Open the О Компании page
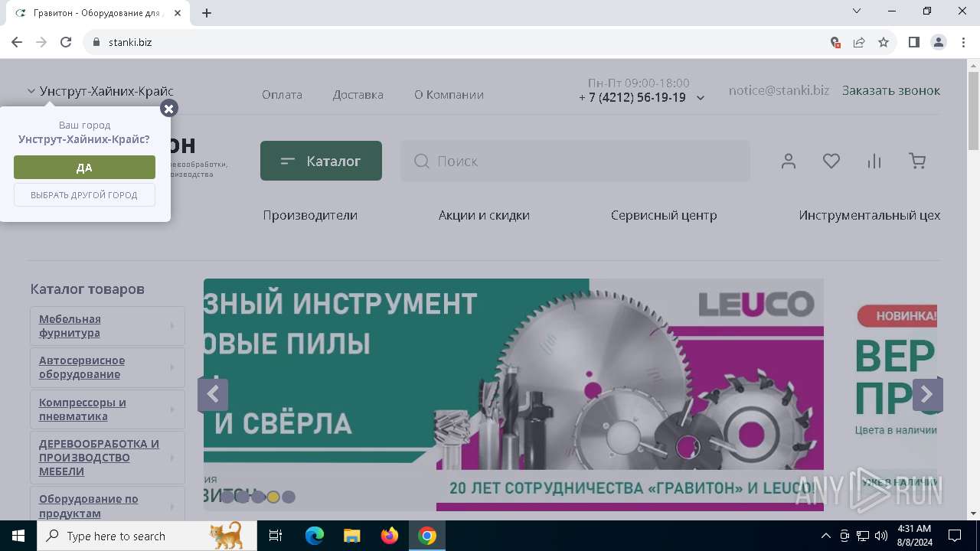The image size is (980, 551). [449, 95]
